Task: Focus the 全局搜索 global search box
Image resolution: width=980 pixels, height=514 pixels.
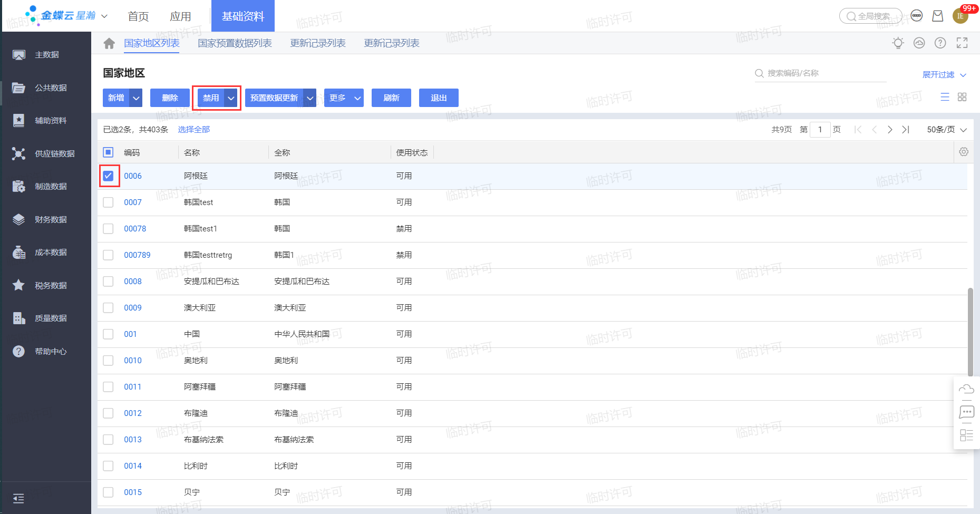Action: [871, 16]
